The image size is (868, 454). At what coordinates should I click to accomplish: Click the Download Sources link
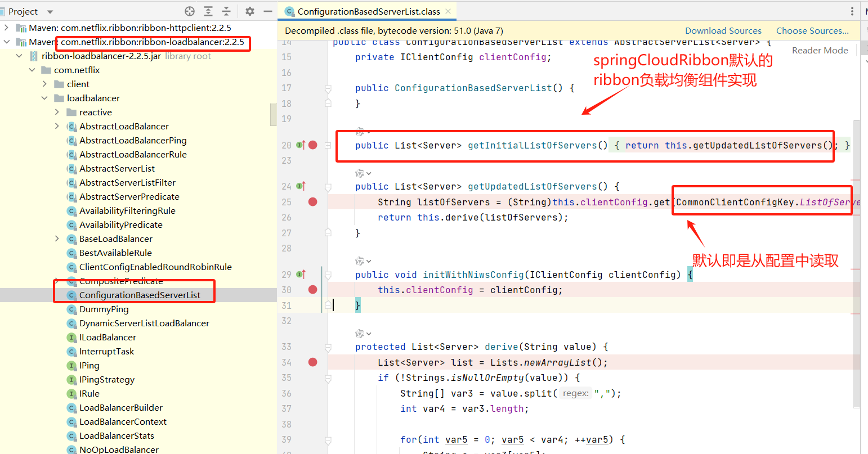pos(723,31)
